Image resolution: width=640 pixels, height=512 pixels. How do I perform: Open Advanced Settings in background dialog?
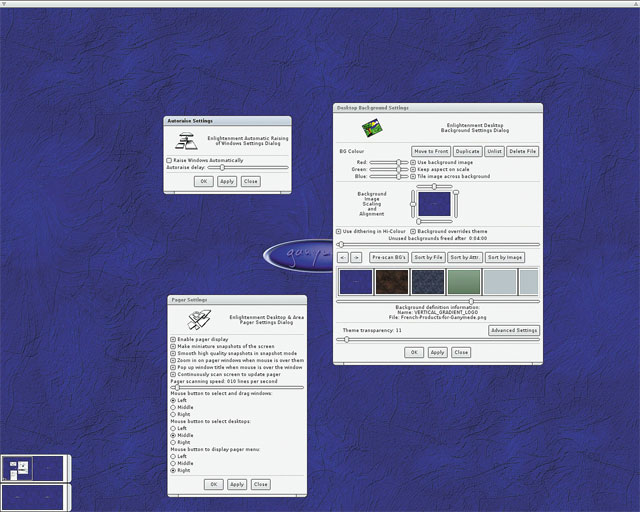(514, 330)
